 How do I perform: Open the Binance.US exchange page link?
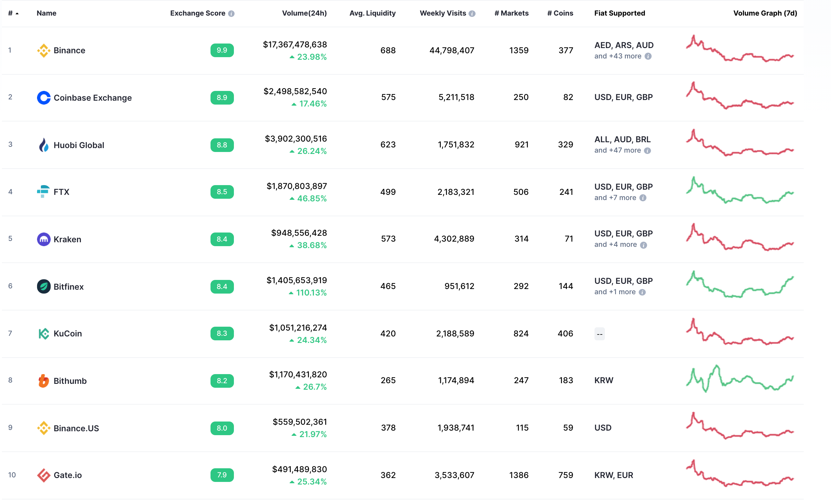coord(76,428)
